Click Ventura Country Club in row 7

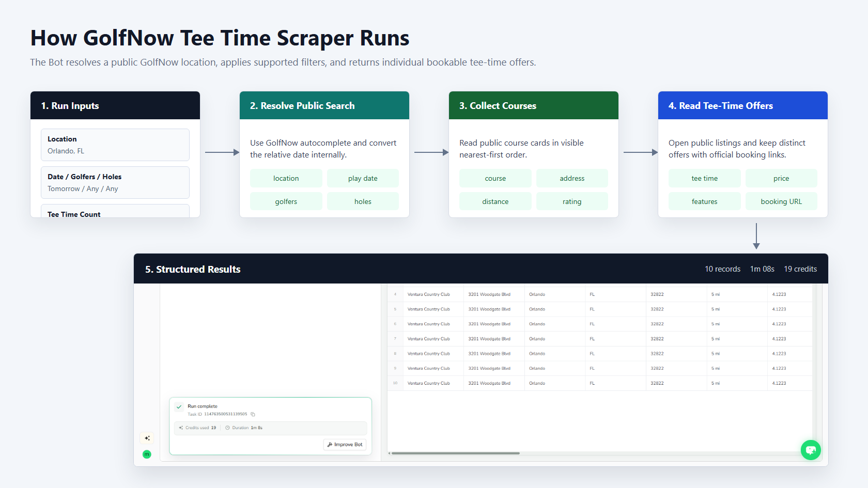coord(429,339)
